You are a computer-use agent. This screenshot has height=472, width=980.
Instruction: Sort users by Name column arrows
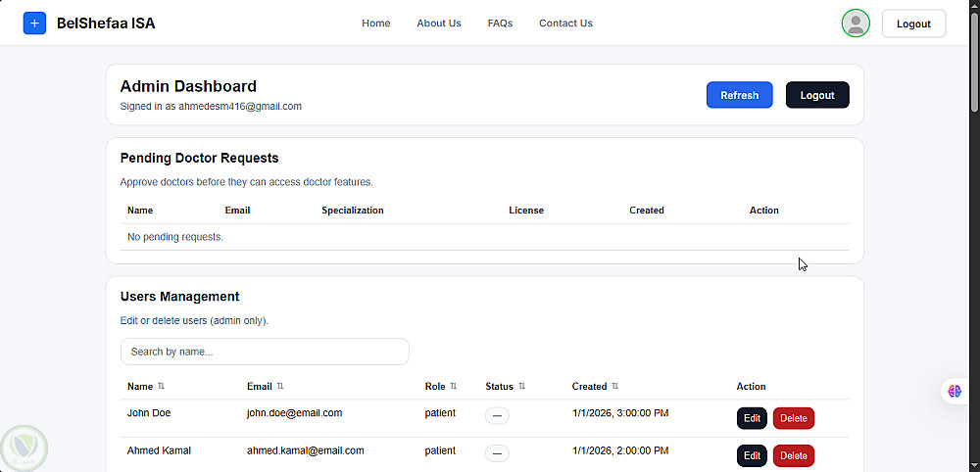coord(162,387)
